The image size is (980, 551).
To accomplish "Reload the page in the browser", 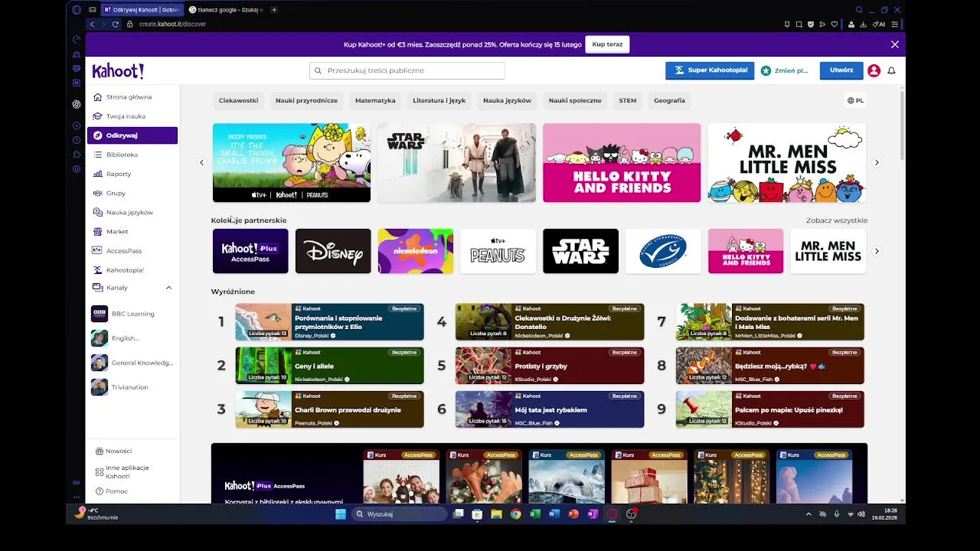I will click(x=116, y=24).
